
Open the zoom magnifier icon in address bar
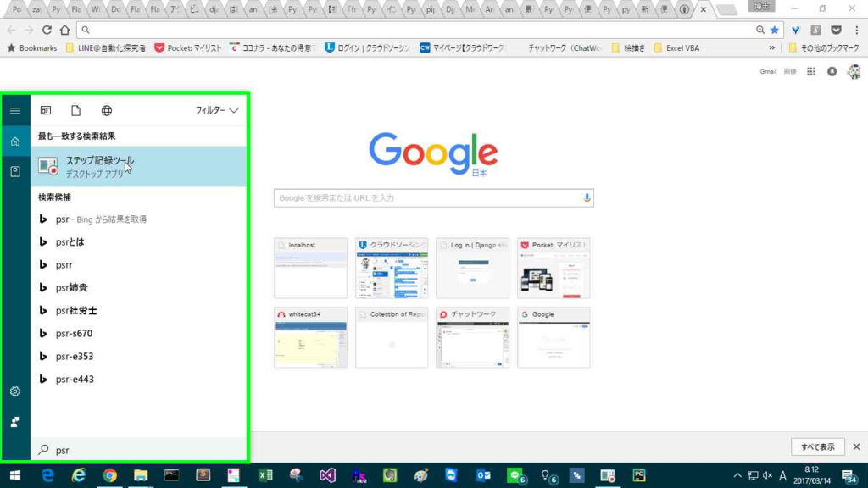(760, 30)
